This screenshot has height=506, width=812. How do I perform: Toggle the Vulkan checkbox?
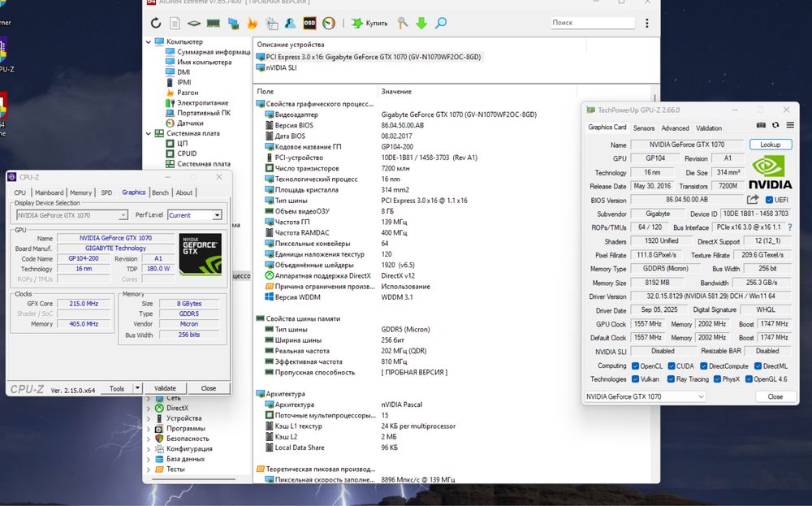tap(636, 379)
